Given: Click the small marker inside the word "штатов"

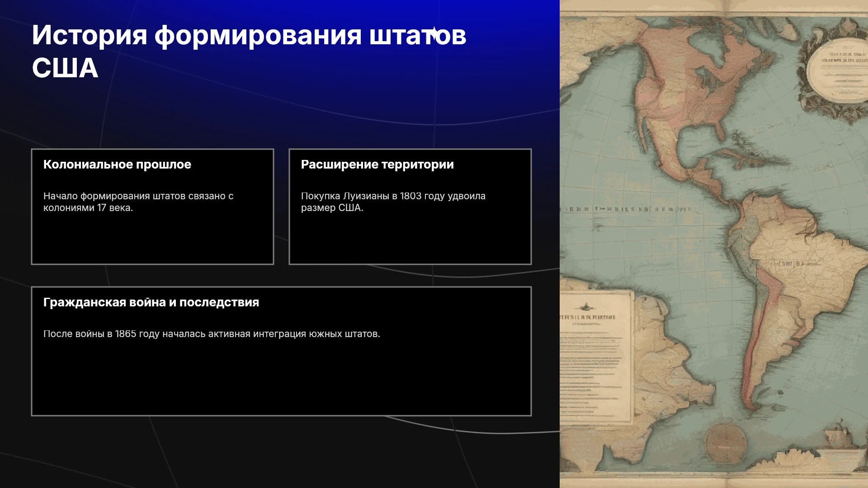Looking at the screenshot, I should coord(434,34).
